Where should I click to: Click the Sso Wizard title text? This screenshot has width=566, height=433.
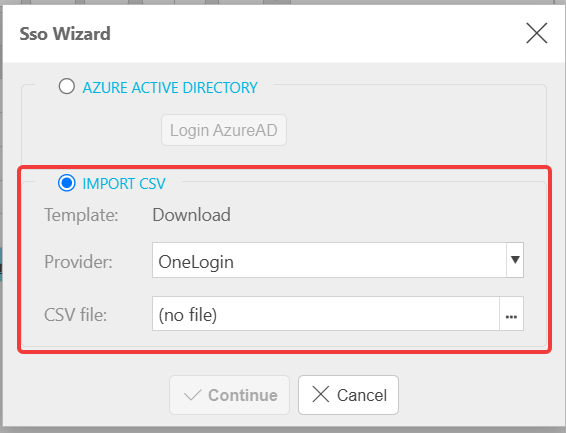(x=65, y=34)
